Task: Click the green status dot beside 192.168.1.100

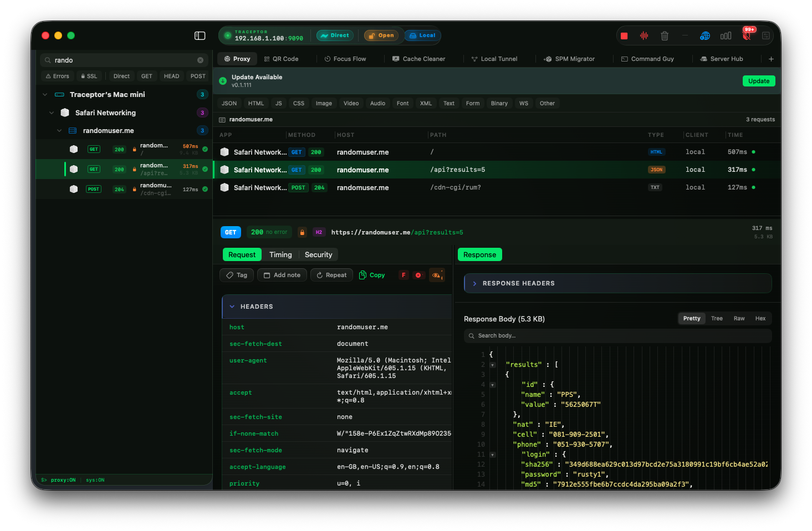Action: coord(227,35)
